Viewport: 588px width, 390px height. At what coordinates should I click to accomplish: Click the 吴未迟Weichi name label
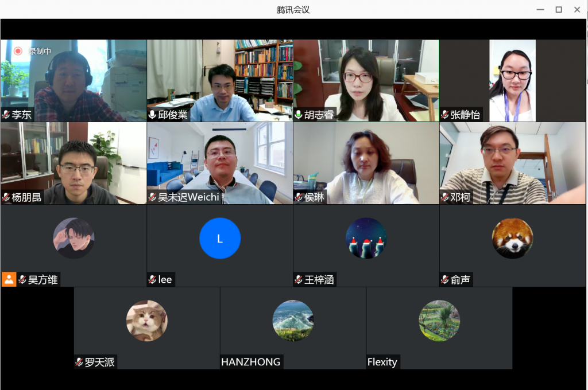tap(188, 197)
